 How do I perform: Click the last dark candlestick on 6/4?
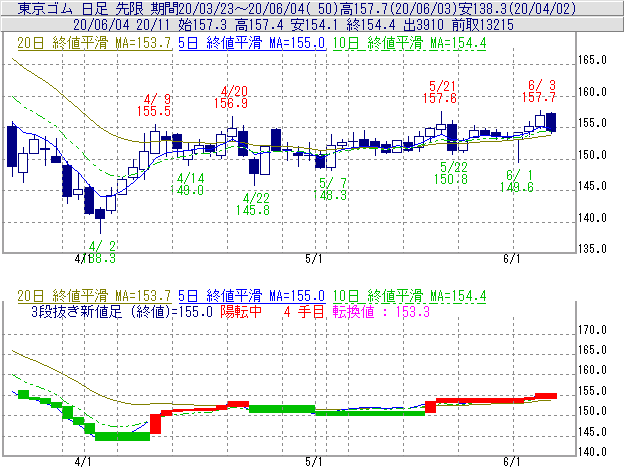click(551, 122)
